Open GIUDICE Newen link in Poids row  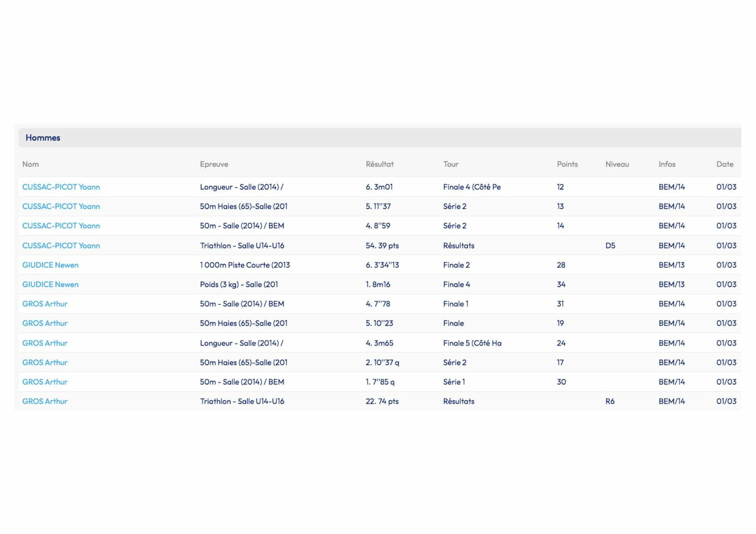click(x=50, y=284)
